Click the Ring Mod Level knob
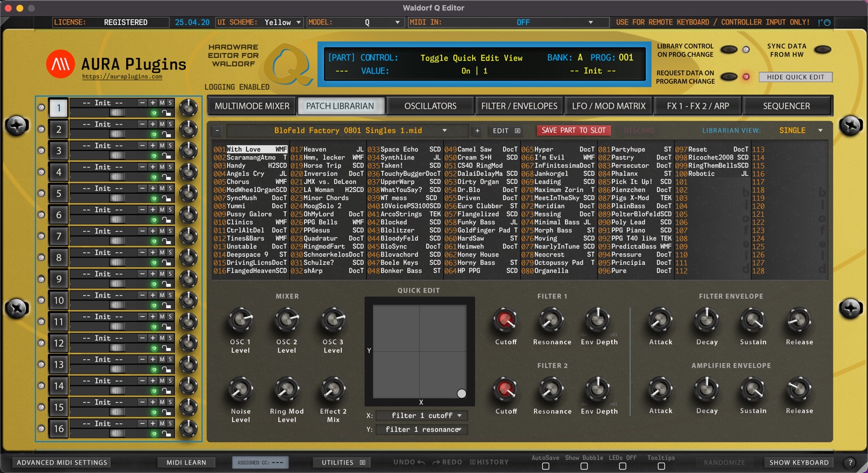This screenshot has height=473, width=868. [286, 389]
